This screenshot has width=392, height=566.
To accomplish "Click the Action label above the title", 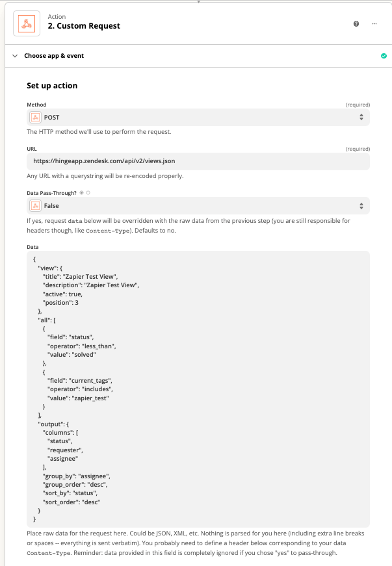I will (57, 17).
